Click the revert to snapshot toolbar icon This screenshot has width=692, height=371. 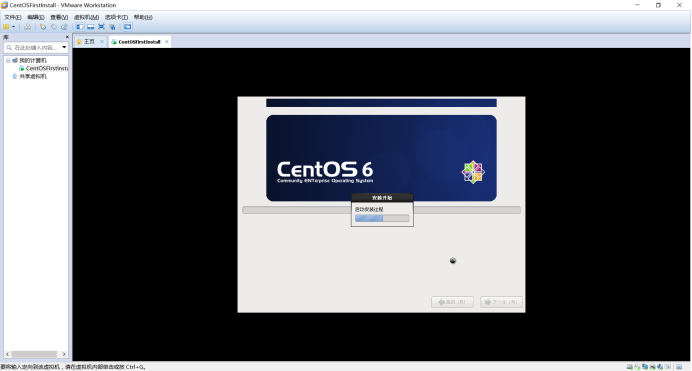pyautogui.click(x=54, y=27)
